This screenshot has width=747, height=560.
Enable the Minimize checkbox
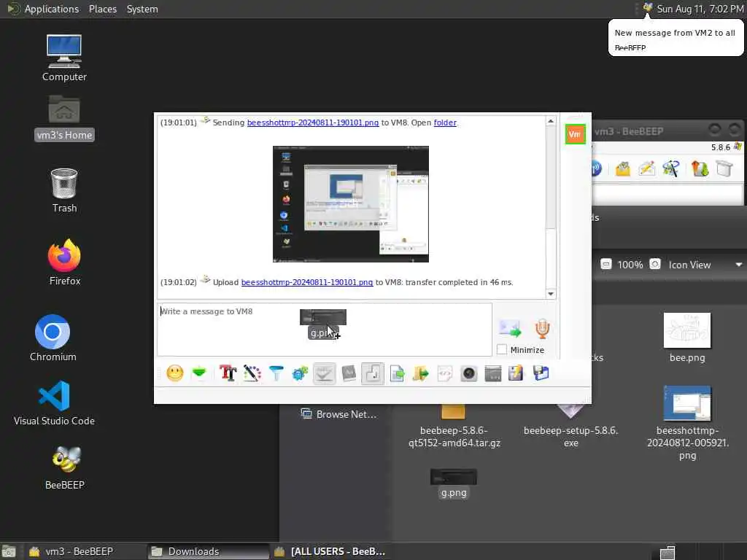pos(502,349)
